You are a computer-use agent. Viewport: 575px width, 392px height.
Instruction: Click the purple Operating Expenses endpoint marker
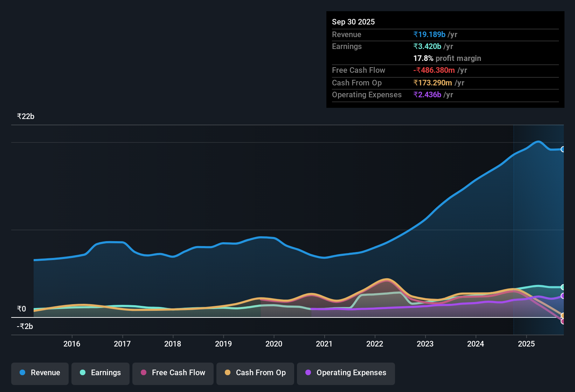(563, 296)
